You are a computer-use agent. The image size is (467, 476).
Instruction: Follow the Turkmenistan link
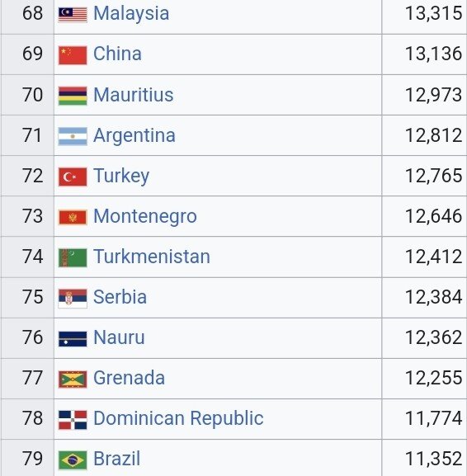(x=152, y=257)
